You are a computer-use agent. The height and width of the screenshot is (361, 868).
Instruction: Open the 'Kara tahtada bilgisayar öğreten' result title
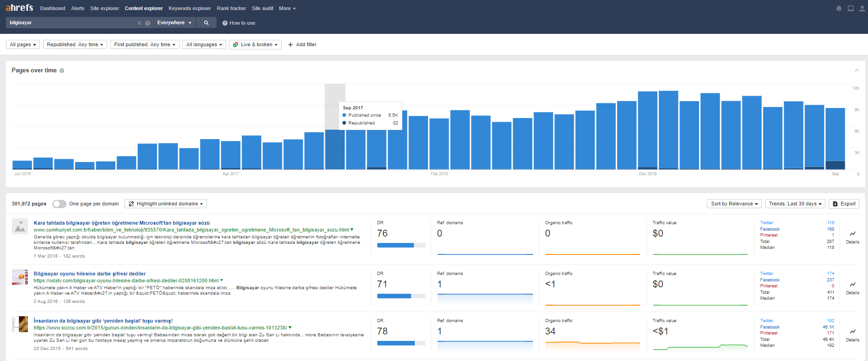122,223
